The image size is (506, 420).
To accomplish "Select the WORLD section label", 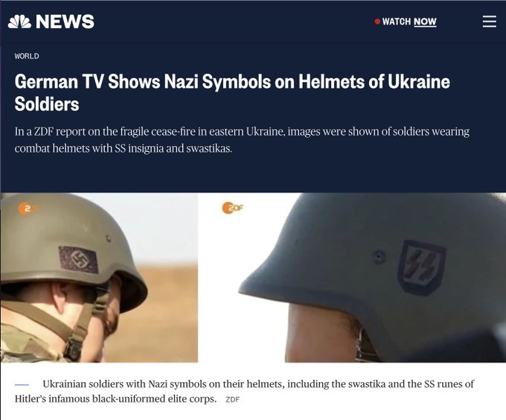I will 27,56.
